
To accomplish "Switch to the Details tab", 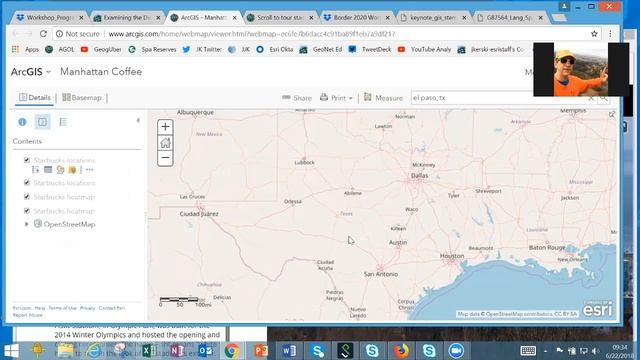I will point(35,98).
